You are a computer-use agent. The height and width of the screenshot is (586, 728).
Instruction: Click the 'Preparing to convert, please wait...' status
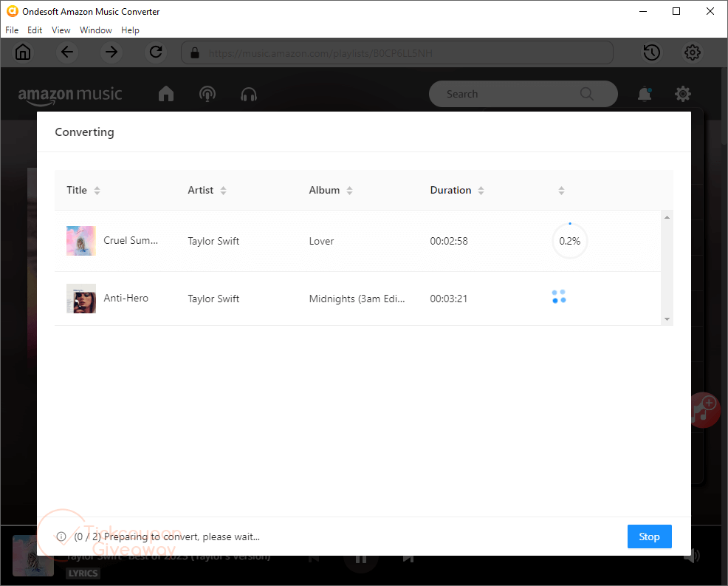pyautogui.click(x=182, y=536)
